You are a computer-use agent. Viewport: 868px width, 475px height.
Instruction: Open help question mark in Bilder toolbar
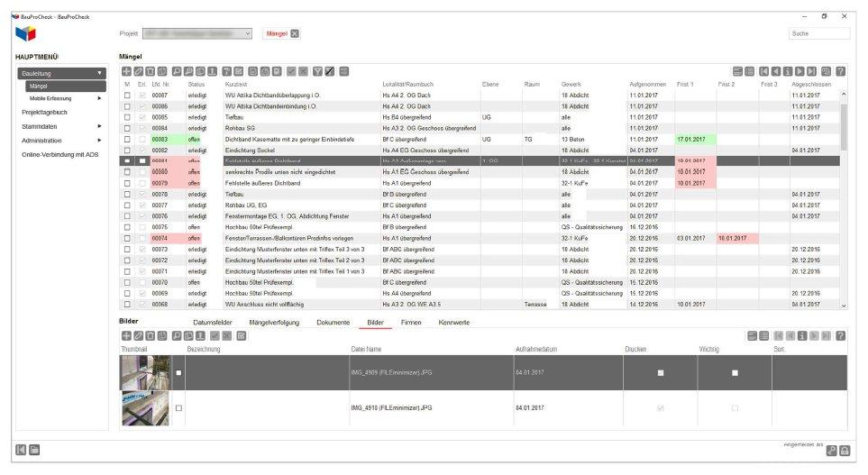(840, 336)
